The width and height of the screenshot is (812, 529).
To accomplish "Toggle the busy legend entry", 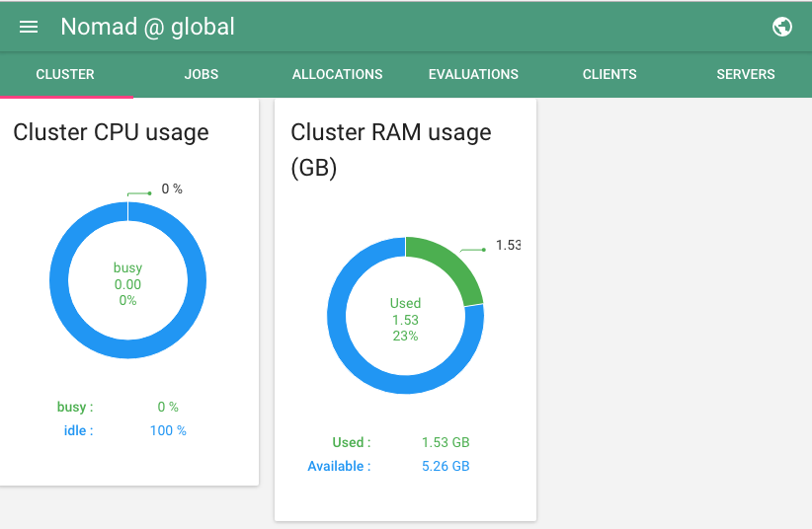I will (x=75, y=407).
